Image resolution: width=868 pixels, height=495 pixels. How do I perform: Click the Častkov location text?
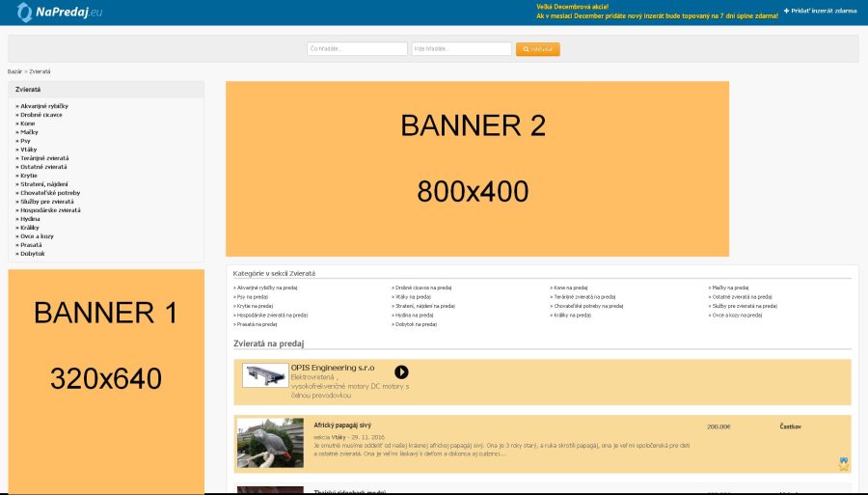coord(790,426)
